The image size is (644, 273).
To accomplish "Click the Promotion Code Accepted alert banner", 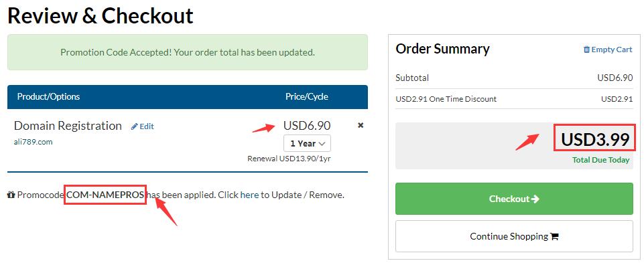I will (188, 52).
